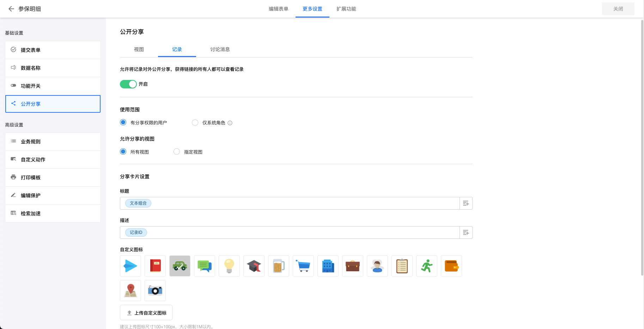Image resolution: width=644 pixels, height=329 pixels.
Task: Click info icon beside 仅系统角色
Action: tap(230, 123)
